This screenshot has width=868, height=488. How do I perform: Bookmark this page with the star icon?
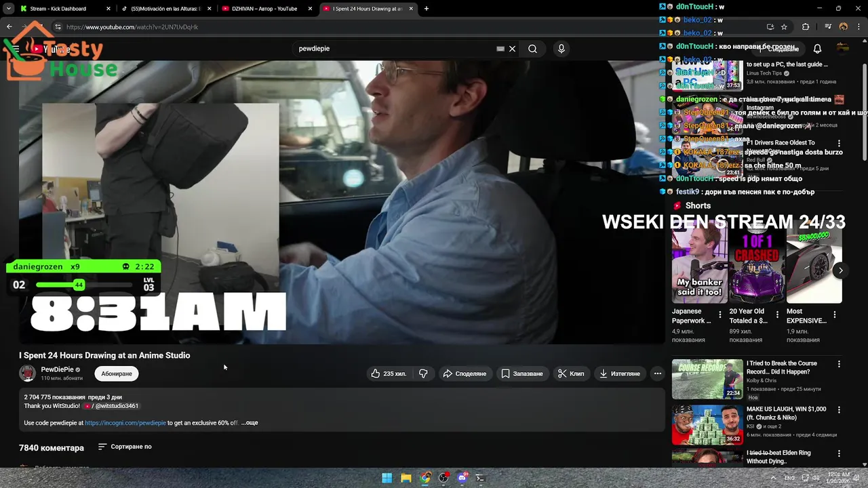(x=784, y=27)
